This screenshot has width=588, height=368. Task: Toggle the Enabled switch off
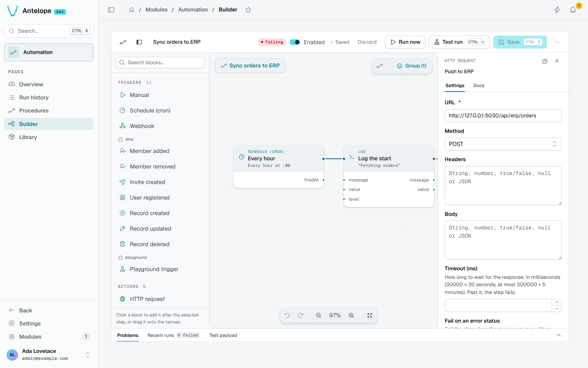[295, 42]
